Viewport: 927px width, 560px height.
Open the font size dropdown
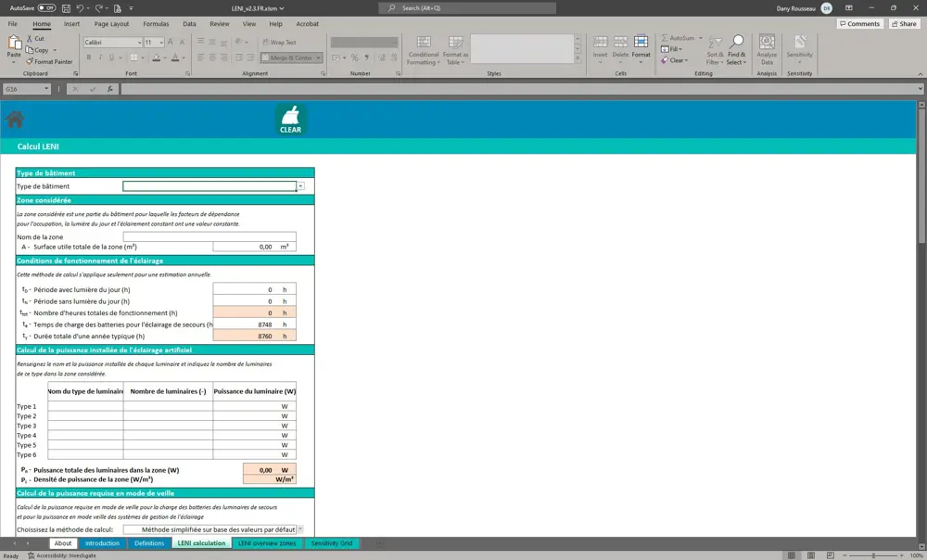pyautogui.click(x=160, y=43)
